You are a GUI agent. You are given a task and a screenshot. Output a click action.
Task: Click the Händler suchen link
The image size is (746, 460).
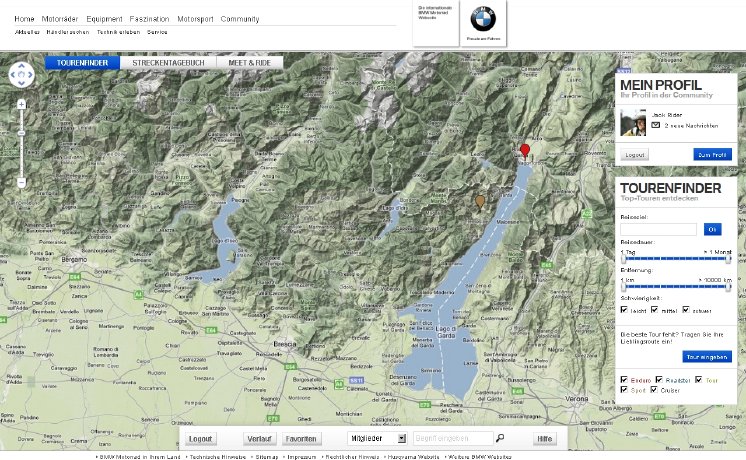68,32
